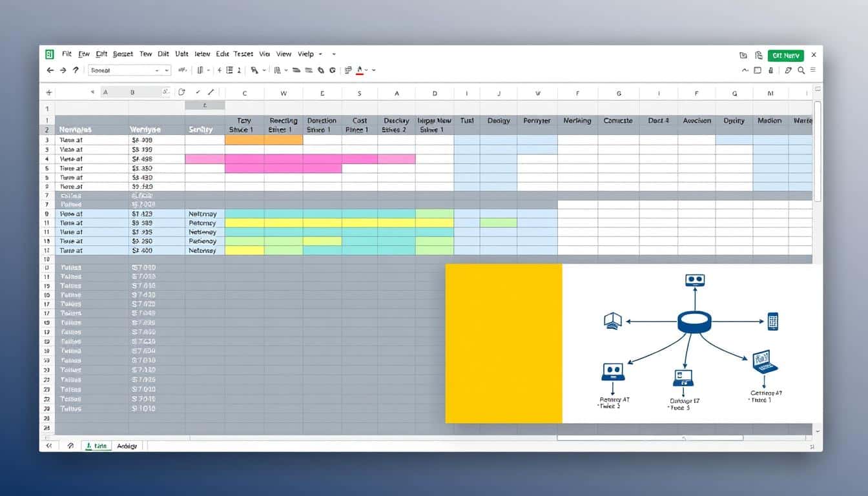Click the red-underlined text color A icon
The height and width of the screenshot is (496, 868).
(x=360, y=70)
